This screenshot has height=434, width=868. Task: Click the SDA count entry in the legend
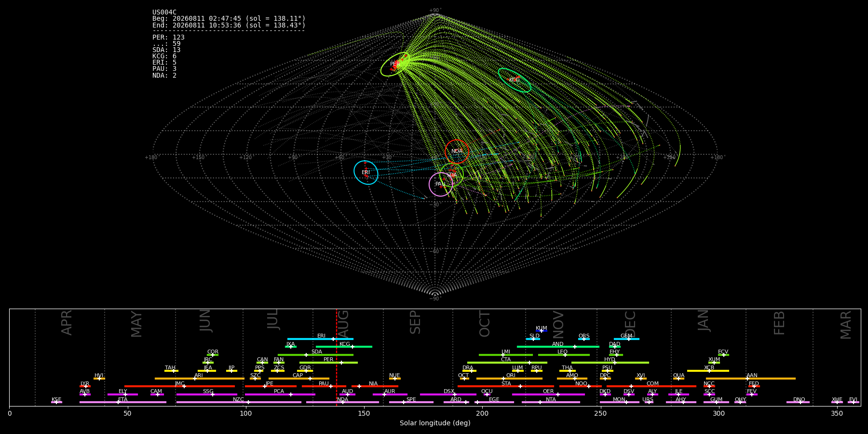[x=166, y=50]
